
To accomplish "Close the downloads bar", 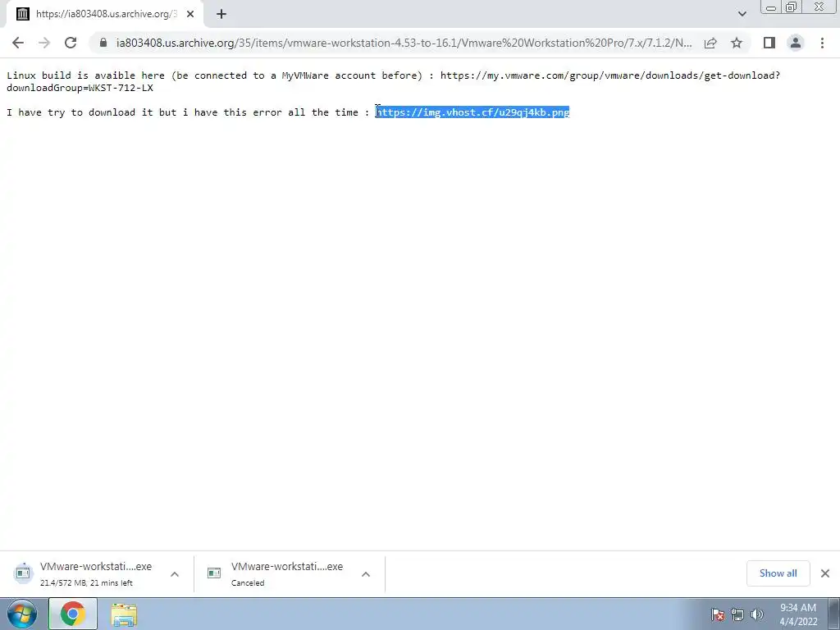I will (x=825, y=573).
